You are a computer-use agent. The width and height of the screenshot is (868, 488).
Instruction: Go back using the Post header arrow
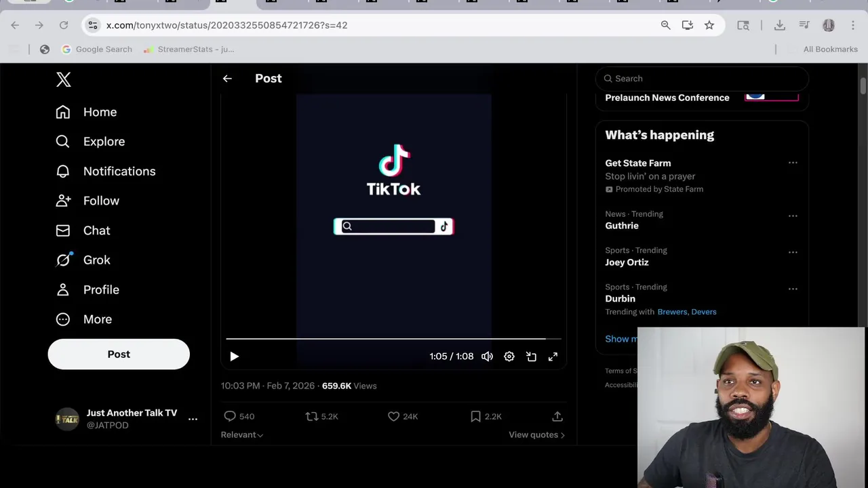(227, 79)
